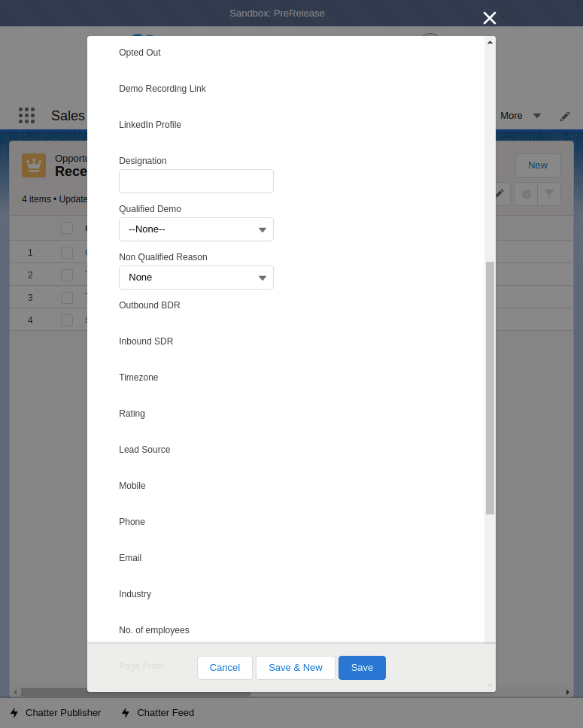Expand the Qualified Demo dropdown

pyautogui.click(x=196, y=229)
